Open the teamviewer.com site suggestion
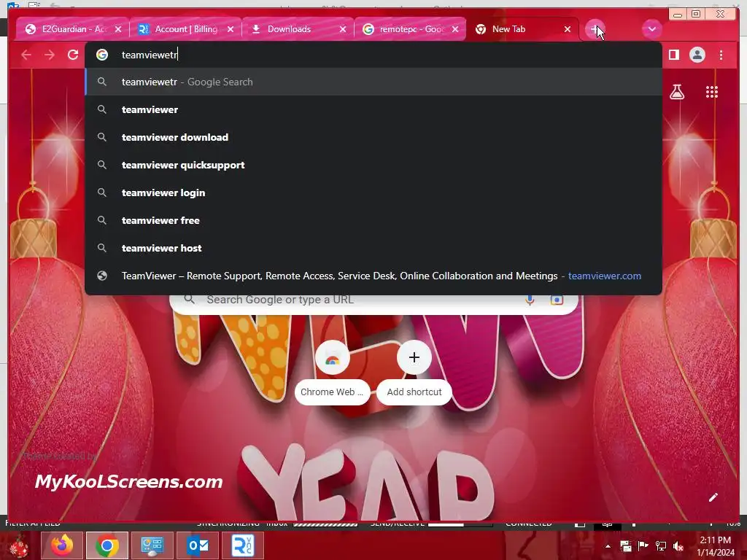747x560 pixels. pyautogui.click(x=373, y=276)
